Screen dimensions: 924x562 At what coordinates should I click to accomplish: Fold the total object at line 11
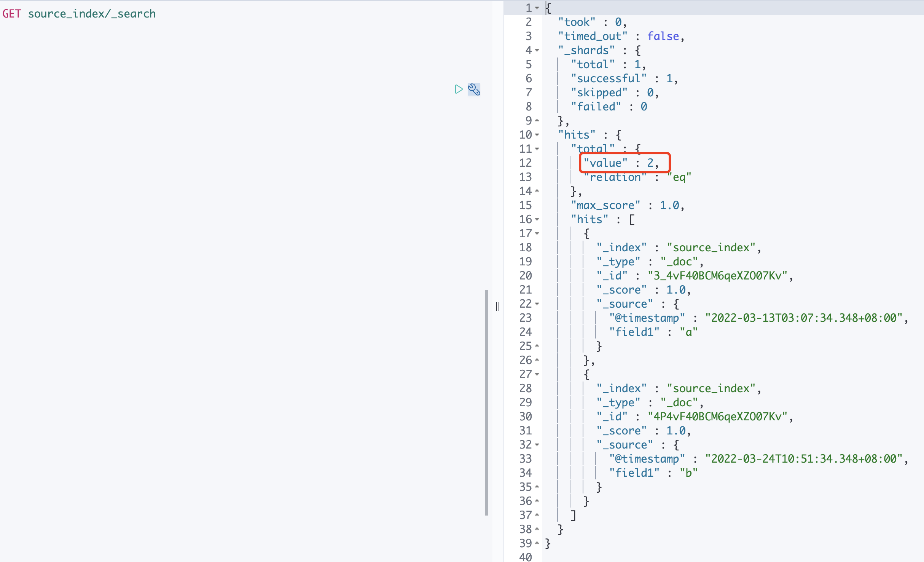537,149
